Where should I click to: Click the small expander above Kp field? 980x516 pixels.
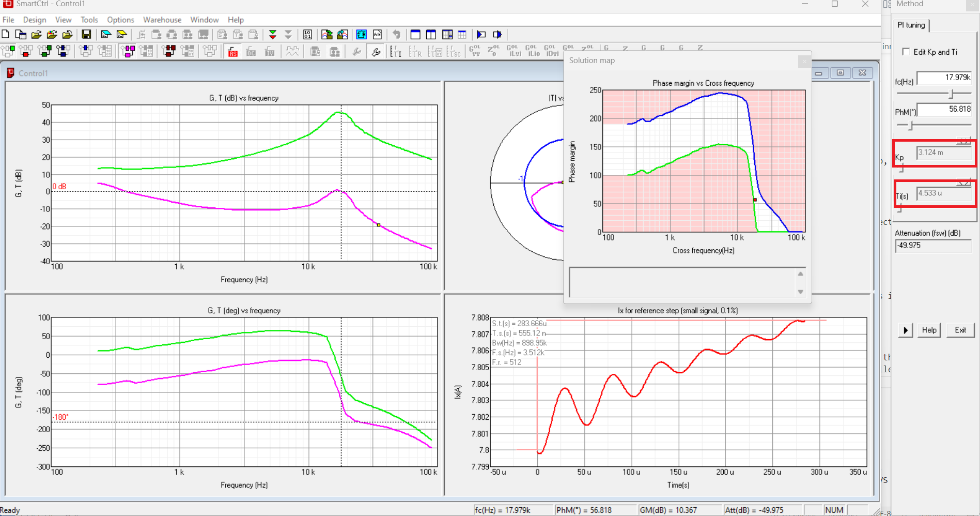click(963, 141)
